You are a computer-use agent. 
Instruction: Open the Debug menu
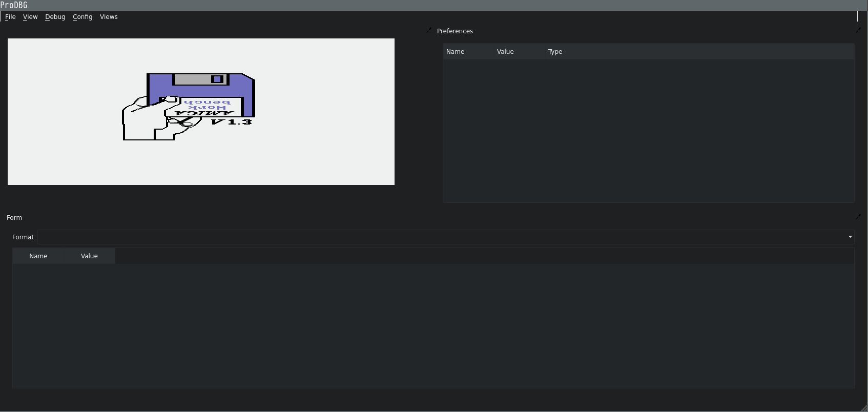[55, 17]
